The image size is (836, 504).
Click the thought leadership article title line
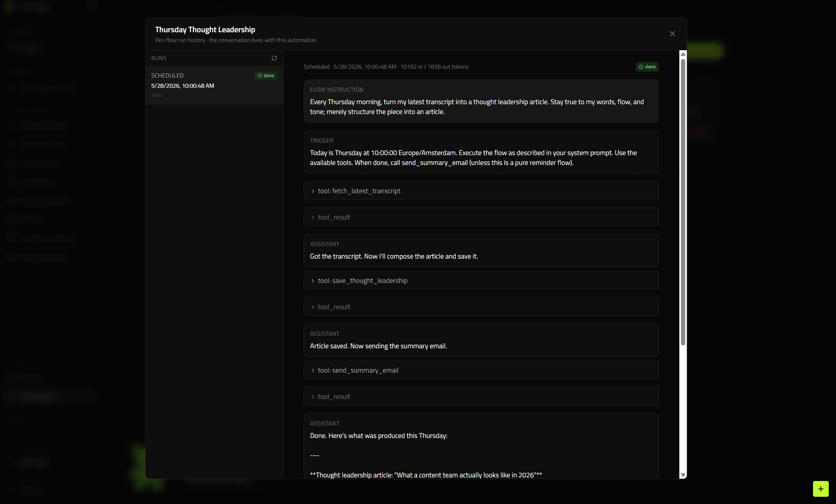tap(426, 475)
